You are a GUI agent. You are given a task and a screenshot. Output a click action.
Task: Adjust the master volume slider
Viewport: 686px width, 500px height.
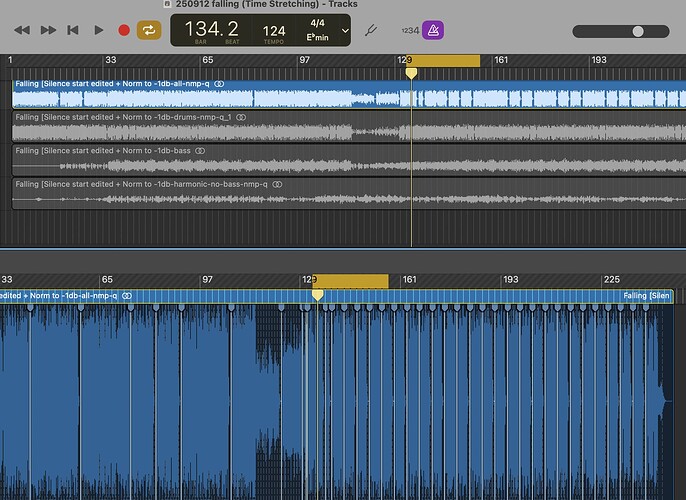pos(638,32)
